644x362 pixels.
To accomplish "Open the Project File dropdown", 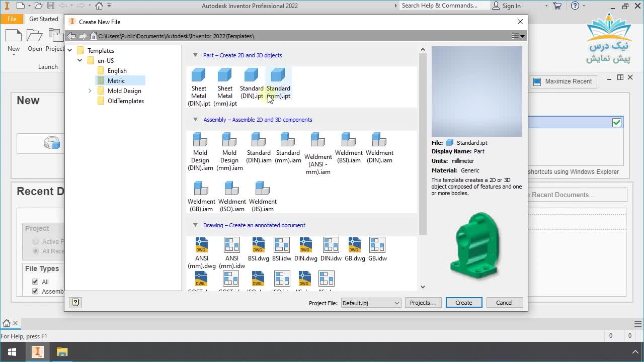I will [371, 303].
